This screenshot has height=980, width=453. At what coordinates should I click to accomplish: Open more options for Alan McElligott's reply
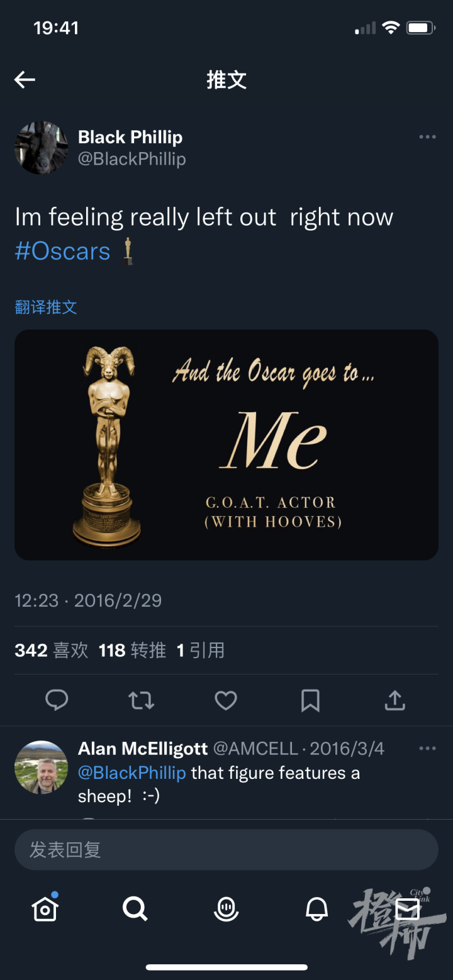pos(427,748)
